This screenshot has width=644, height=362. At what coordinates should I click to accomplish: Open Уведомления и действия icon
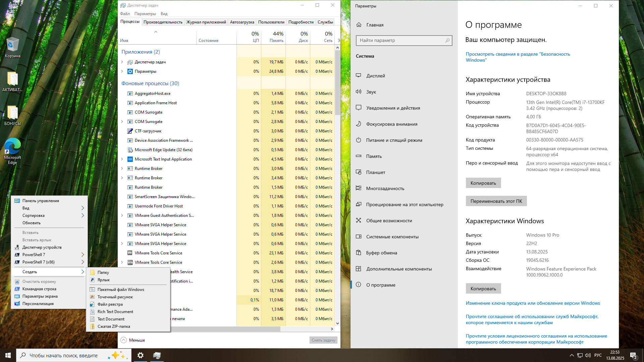359,108
